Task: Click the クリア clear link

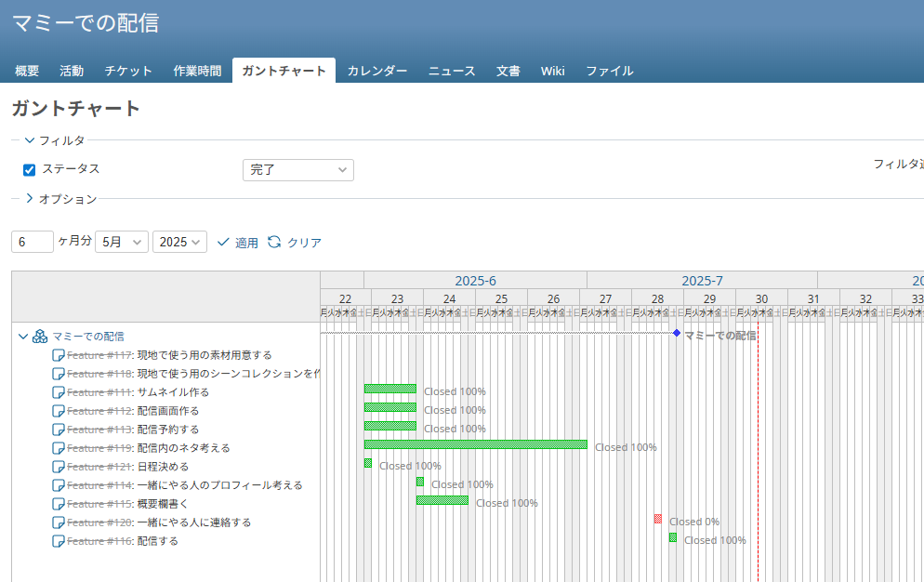Action: 304,243
